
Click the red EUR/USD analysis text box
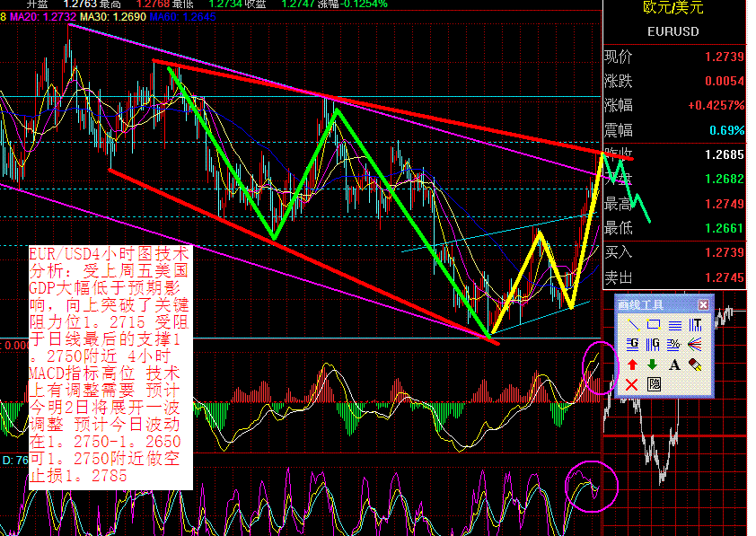110,367
